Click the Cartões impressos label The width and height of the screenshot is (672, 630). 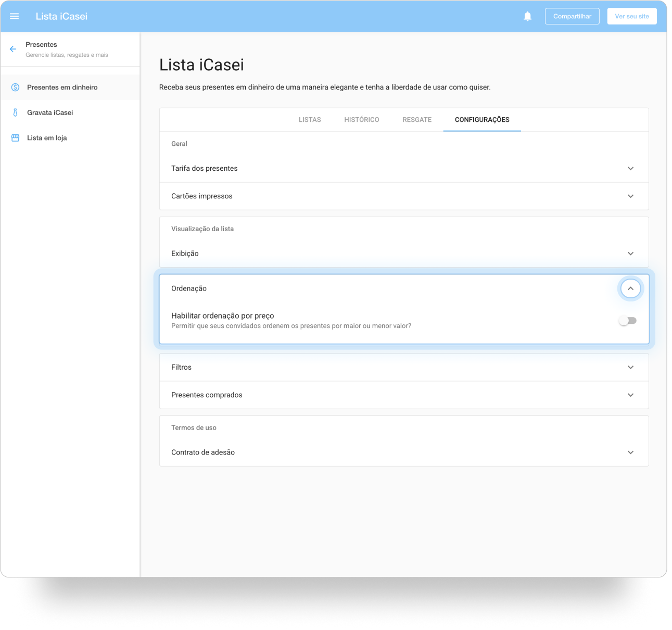[x=201, y=196]
